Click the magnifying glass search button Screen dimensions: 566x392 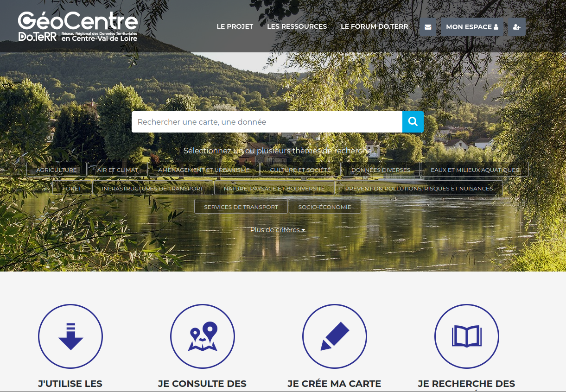[x=413, y=122]
